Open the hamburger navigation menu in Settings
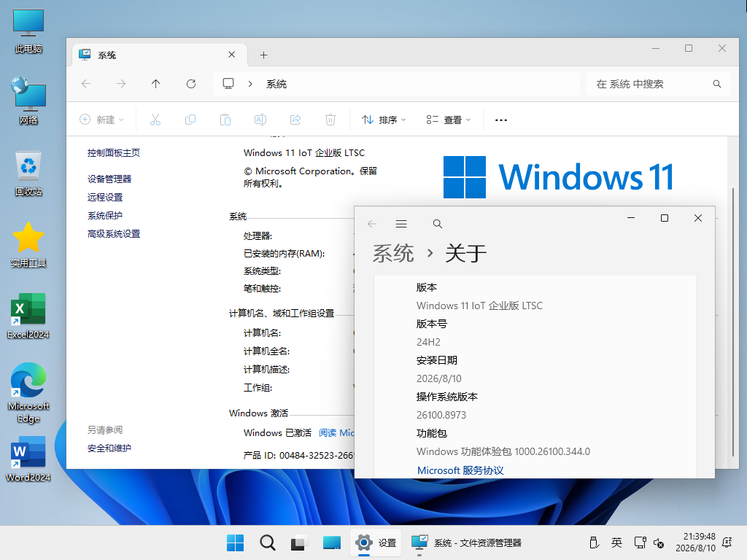 point(401,224)
